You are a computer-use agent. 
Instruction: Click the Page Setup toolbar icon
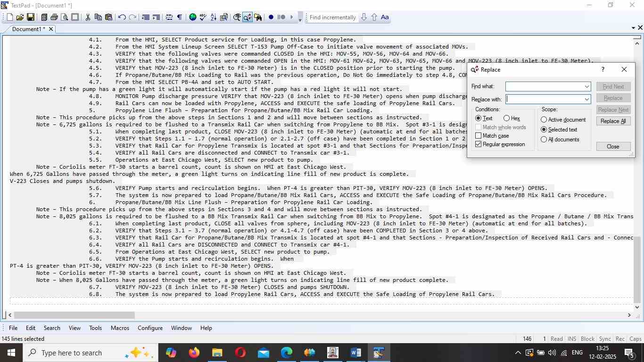[x=75, y=17]
